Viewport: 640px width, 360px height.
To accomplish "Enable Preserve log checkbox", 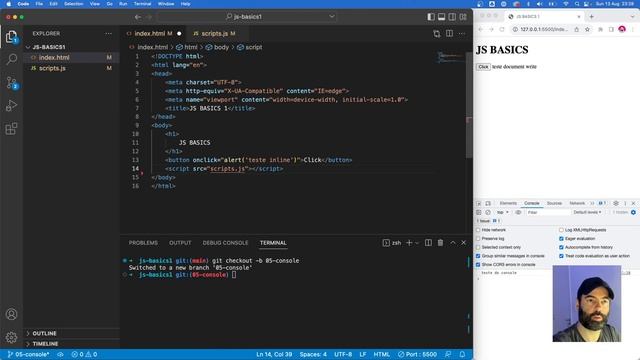I will 478,238.
